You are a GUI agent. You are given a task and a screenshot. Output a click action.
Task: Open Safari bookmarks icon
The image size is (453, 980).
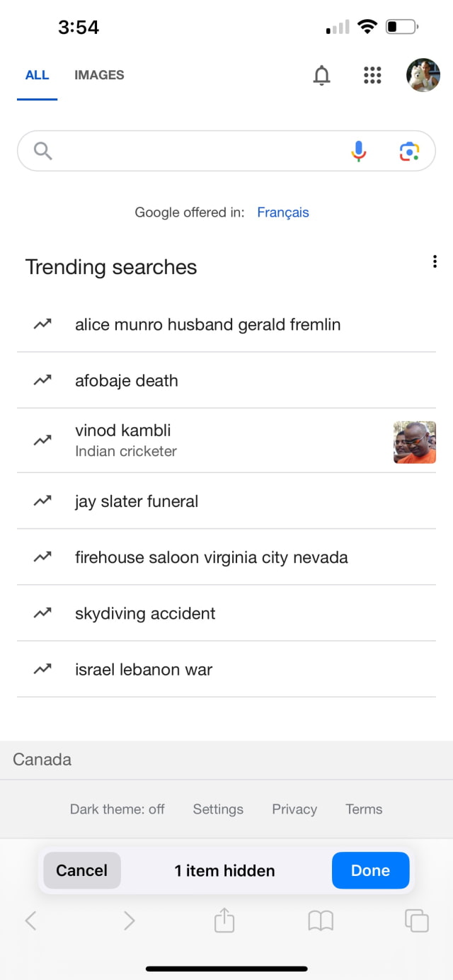click(x=321, y=921)
